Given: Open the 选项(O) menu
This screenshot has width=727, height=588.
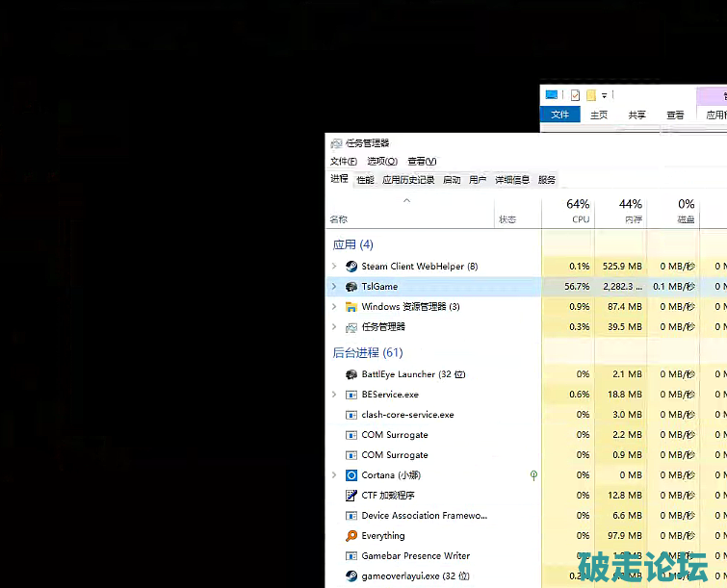Looking at the screenshot, I should [382, 162].
